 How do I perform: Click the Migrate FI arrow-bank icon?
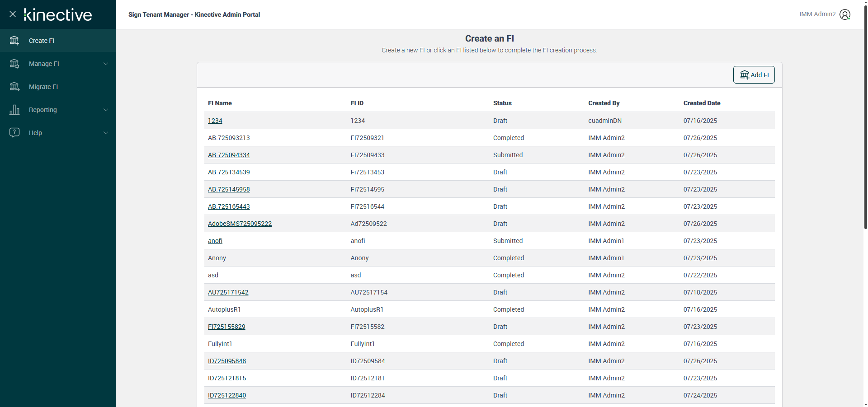pos(14,87)
